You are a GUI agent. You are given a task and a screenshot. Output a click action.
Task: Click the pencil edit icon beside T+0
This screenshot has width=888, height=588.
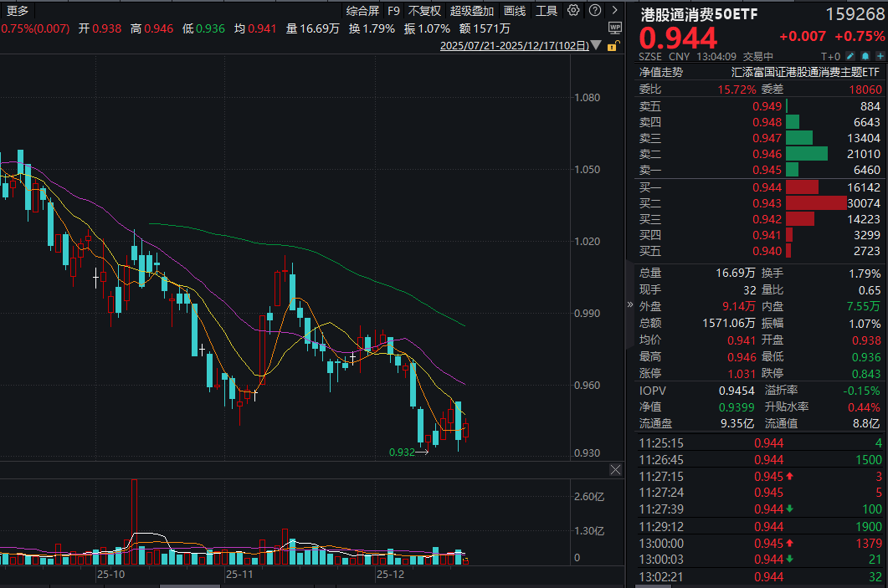(x=850, y=56)
